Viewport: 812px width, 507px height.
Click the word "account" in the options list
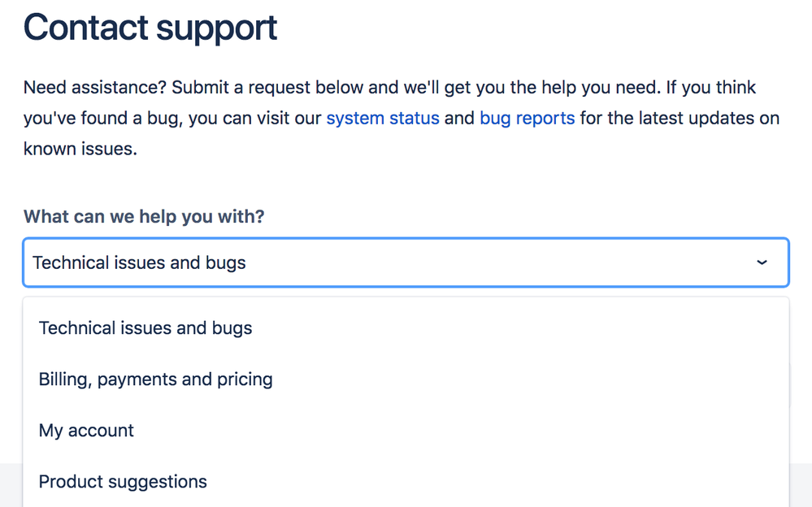point(101,431)
